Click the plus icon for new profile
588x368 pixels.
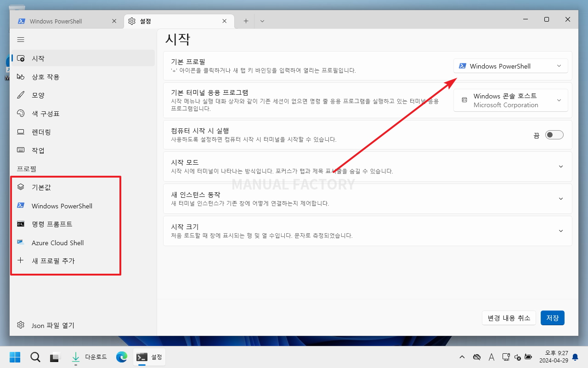[x=21, y=260]
